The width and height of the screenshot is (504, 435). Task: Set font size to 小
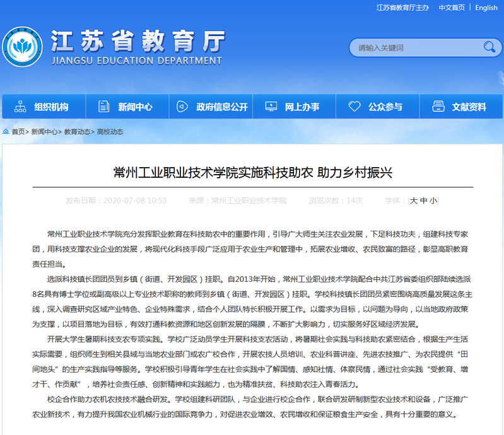[x=433, y=200]
